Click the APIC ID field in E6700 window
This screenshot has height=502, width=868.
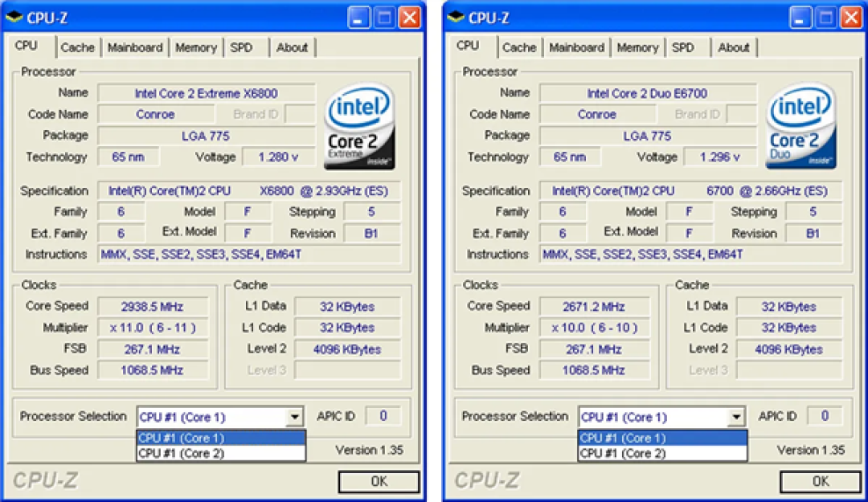(x=825, y=416)
